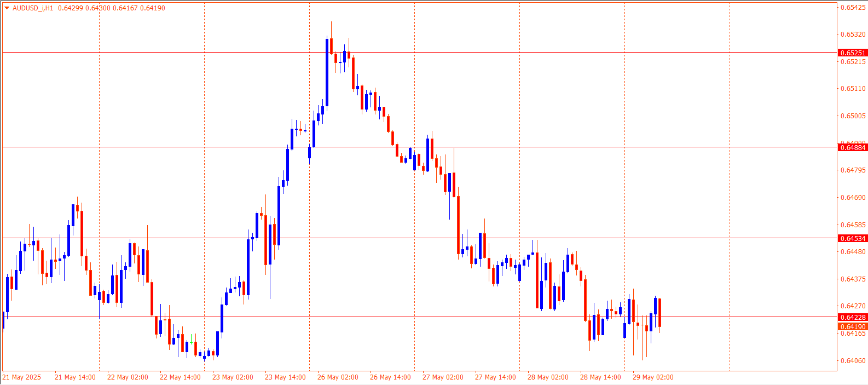868x385 pixels.
Task: Click the 26 May 02:00 time label
Action: [x=338, y=377]
